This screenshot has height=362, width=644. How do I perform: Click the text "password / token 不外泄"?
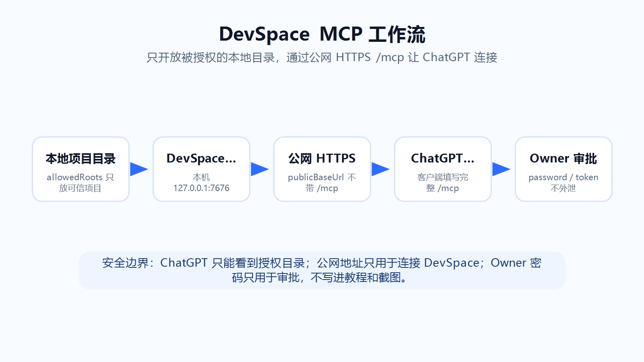pos(563,183)
